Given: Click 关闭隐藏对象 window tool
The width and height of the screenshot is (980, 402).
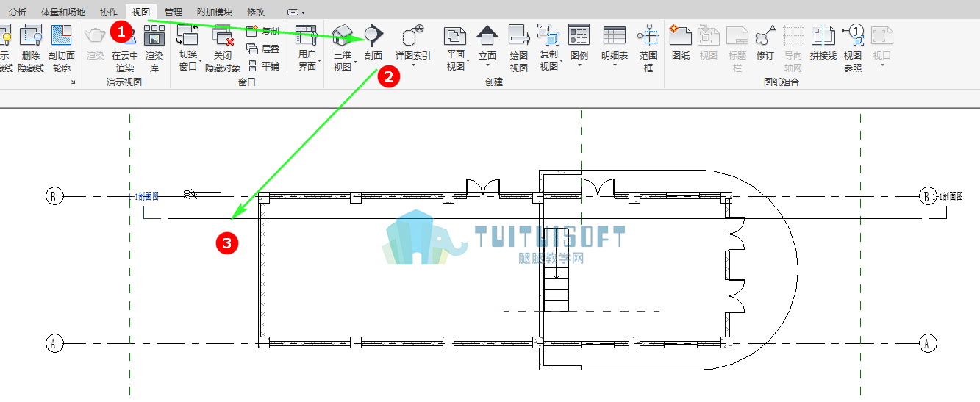Looking at the screenshot, I should point(223,48).
